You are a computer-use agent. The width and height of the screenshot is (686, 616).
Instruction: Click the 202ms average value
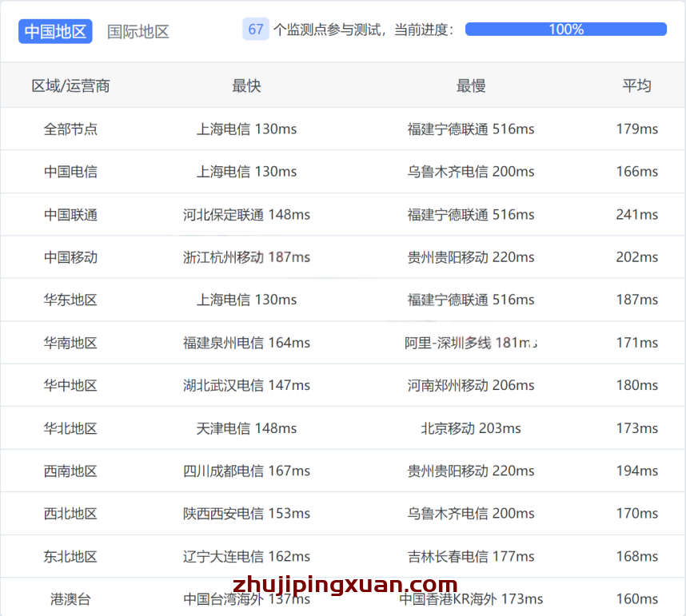637,257
